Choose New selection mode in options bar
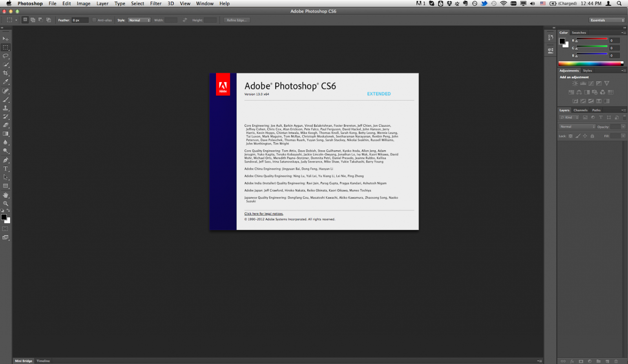The image size is (628, 364). tap(25, 20)
